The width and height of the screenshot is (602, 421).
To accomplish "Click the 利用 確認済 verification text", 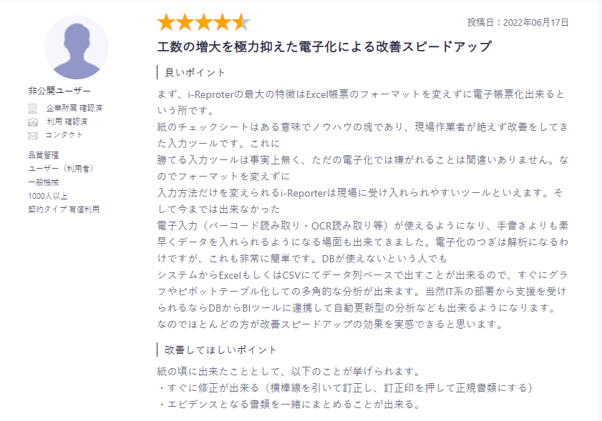I will click(x=67, y=122).
